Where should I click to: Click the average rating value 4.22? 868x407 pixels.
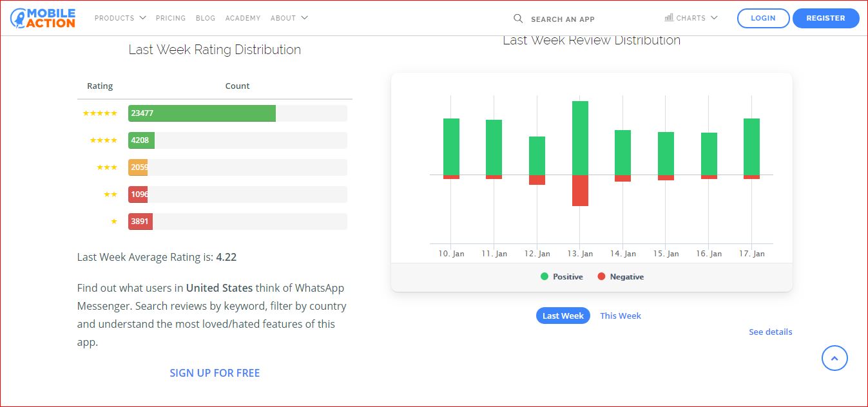click(226, 257)
